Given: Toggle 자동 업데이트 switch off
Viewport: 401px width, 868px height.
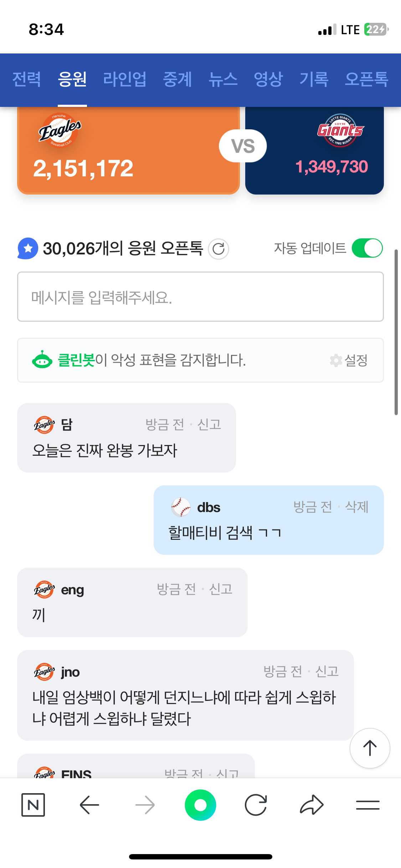Looking at the screenshot, I should 367,248.
